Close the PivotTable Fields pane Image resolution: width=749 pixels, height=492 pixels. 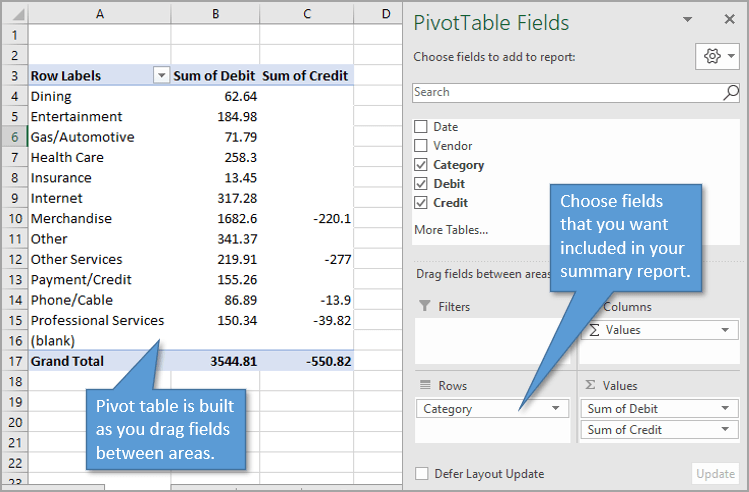click(x=729, y=20)
